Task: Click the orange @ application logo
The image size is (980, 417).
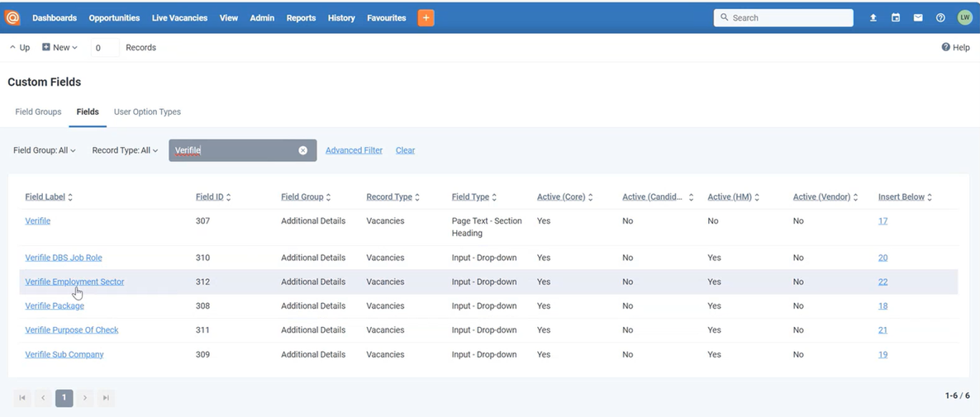Action: [x=12, y=18]
